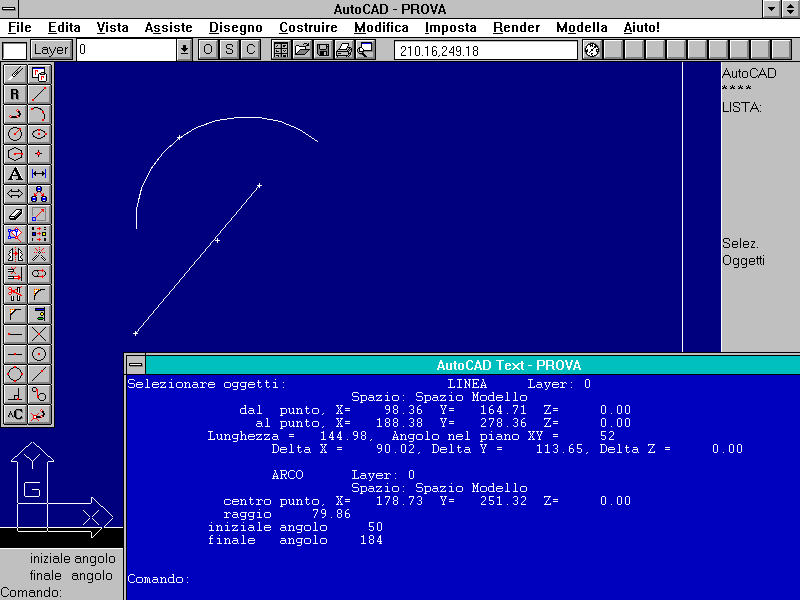Toggle the C button in toolbar
This screenshot has height=600, width=800.
point(251,50)
